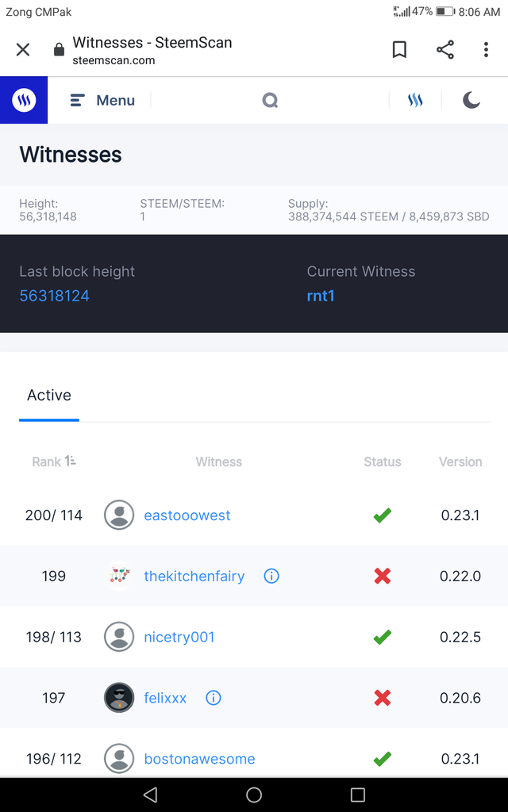Open last block height 56318124
Image resolution: width=508 pixels, height=812 pixels.
tap(54, 296)
